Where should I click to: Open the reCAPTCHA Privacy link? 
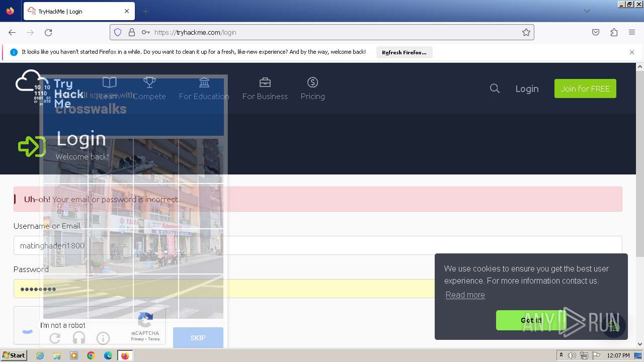click(x=137, y=339)
